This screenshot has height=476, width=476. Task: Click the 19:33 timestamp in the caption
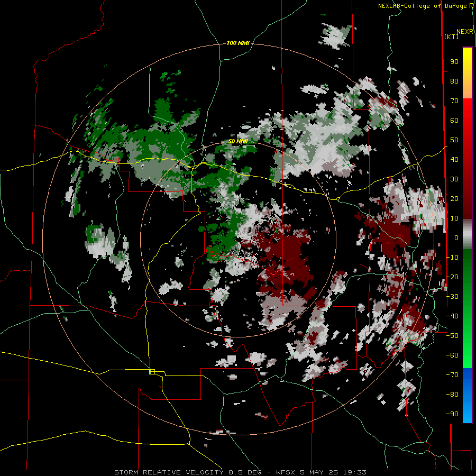coord(354,472)
